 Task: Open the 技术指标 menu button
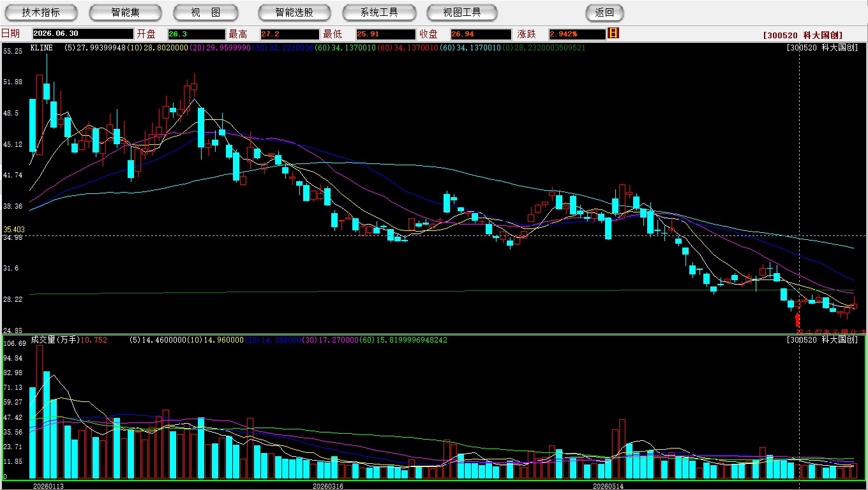41,12
